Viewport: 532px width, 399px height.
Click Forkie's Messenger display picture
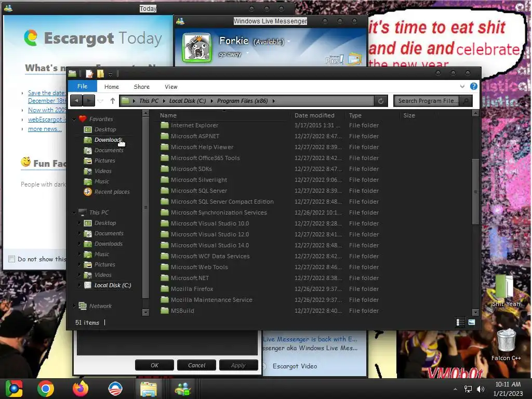click(x=197, y=47)
